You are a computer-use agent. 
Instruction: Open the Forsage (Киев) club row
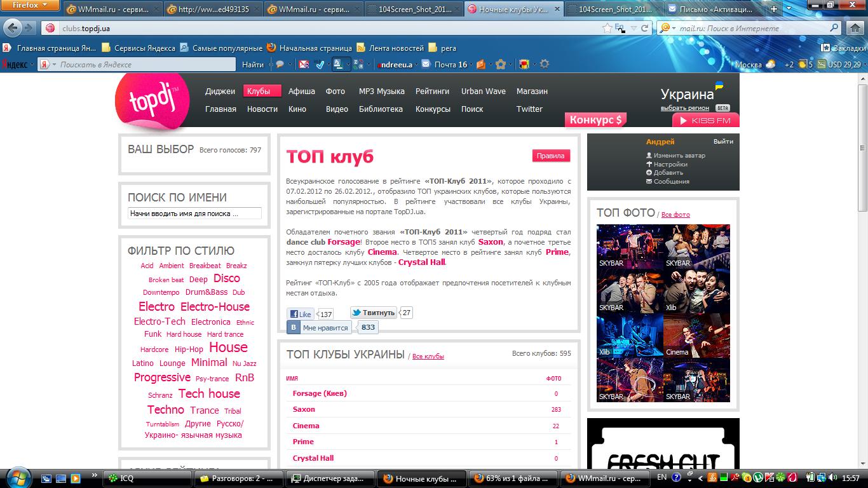coord(428,393)
